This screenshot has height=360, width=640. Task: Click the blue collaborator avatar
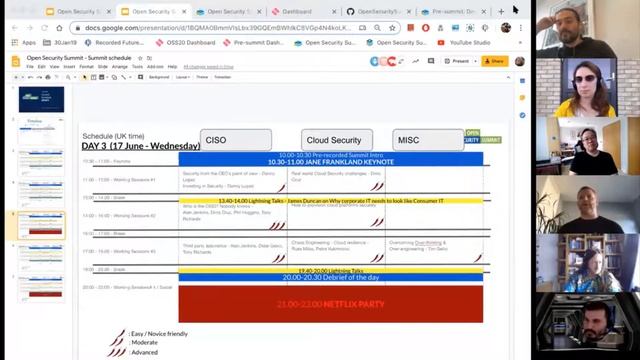[374, 61]
